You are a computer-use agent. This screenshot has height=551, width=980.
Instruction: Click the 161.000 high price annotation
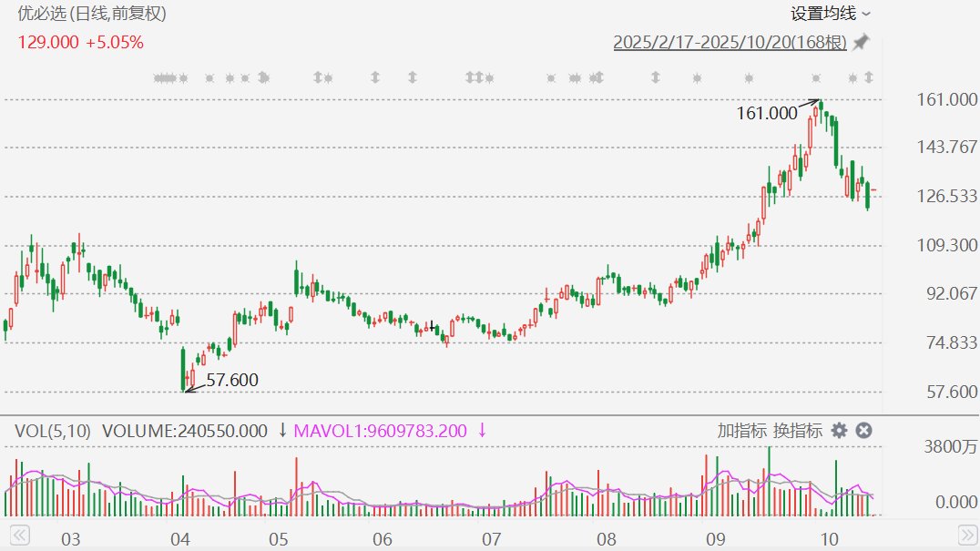(x=766, y=113)
